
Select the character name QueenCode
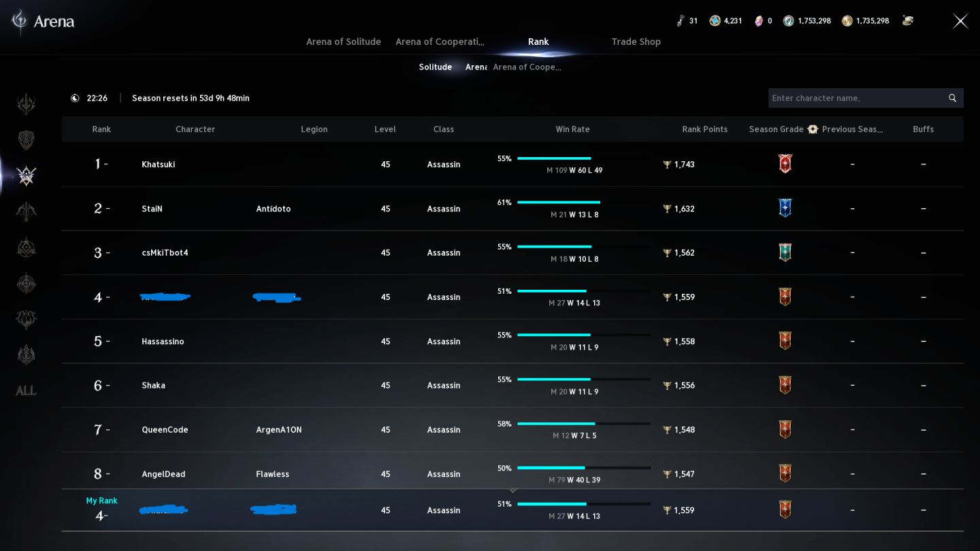point(165,430)
